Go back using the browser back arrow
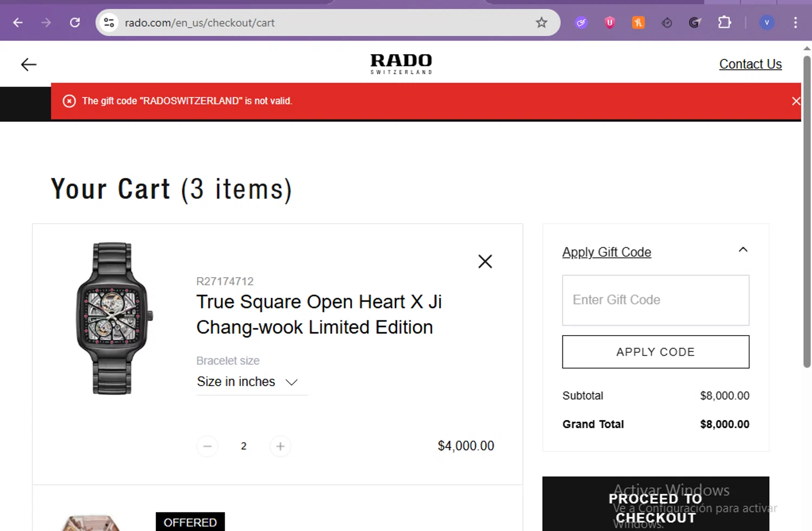Image resolution: width=812 pixels, height=531 pixels. (x=18, y=23)
